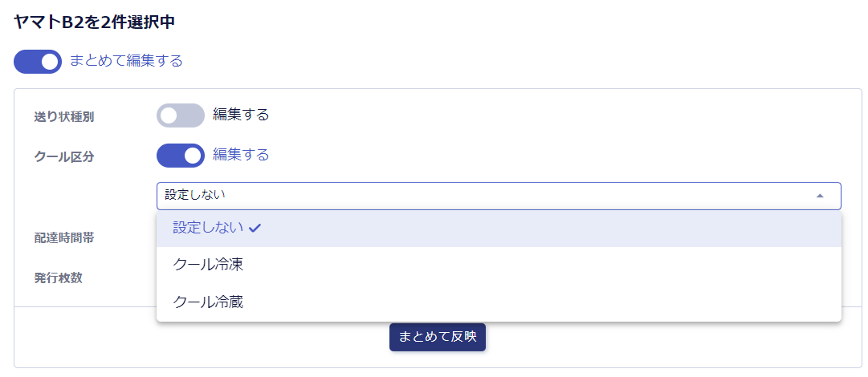Click the 配達時間帯 field label

click(x=64, y=237)
